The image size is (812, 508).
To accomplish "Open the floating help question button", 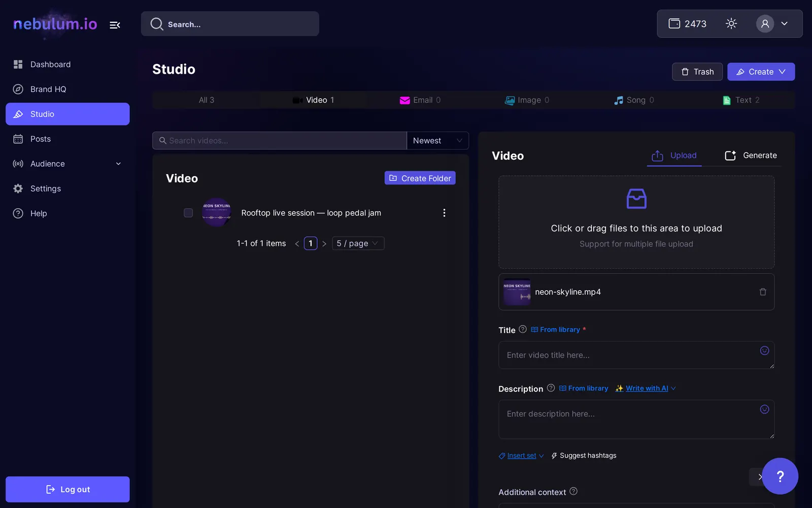I will [x=780, y=476].
